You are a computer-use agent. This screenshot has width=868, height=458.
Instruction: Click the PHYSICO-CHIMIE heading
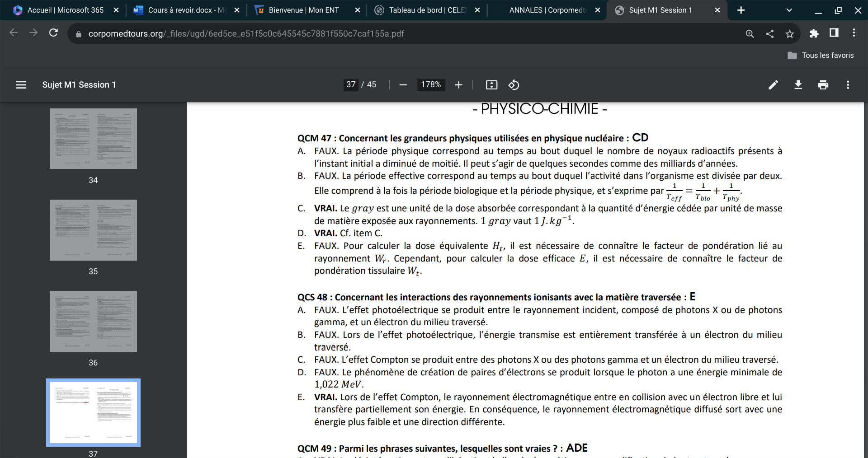[539, 109]
